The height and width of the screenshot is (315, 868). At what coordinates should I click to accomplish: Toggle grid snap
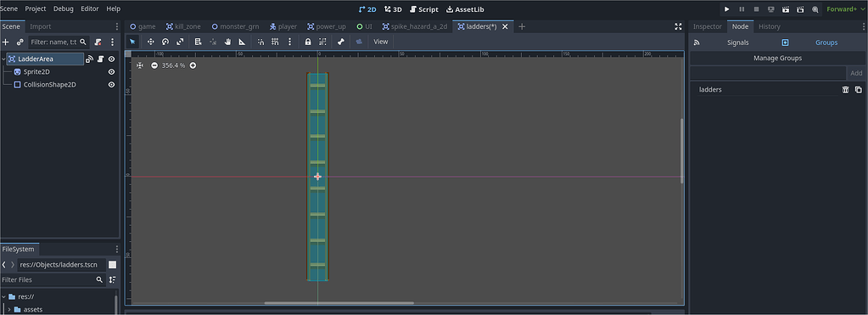click(x=275, y=42)
